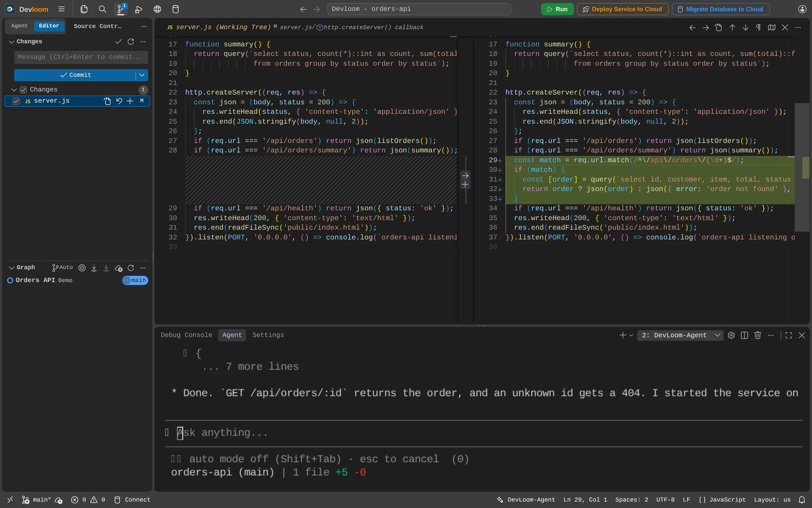Click Connect in status bar
This screenshot has height=508, width=812.
132,500
